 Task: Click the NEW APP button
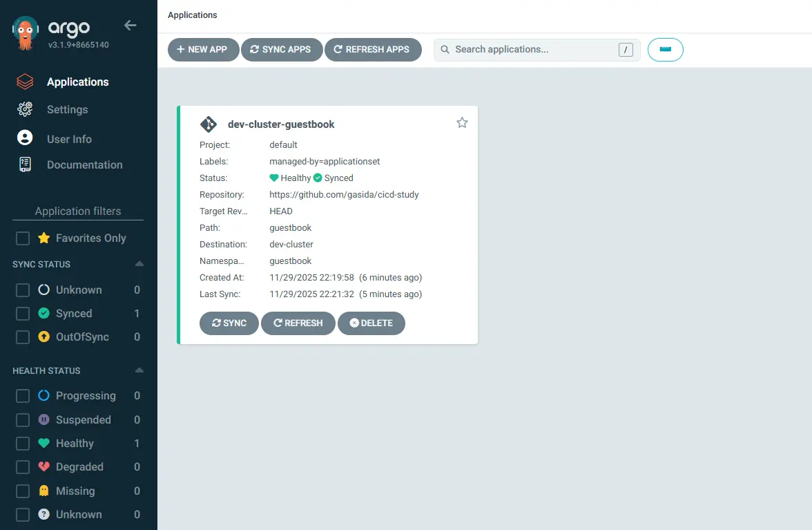[x=203, y=49]
